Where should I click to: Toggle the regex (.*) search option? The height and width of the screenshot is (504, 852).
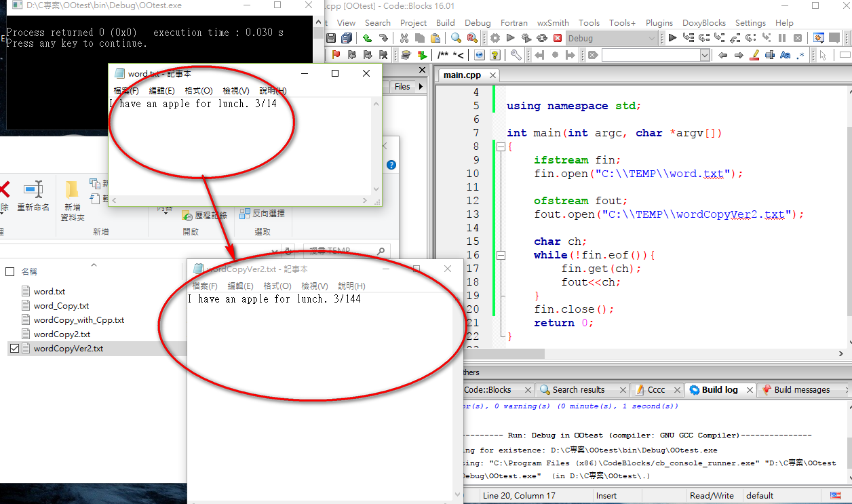tap(801, 55)
